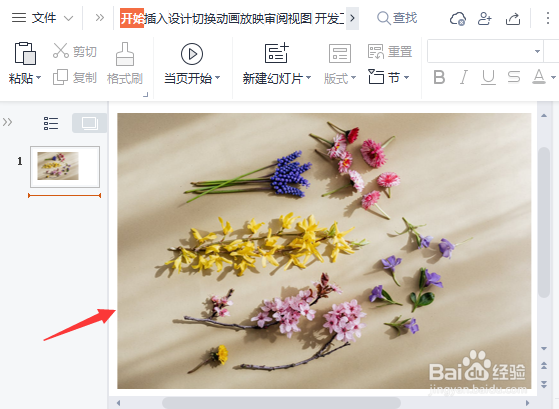
Task: Click the share export icon
Action: coord(513,18)
